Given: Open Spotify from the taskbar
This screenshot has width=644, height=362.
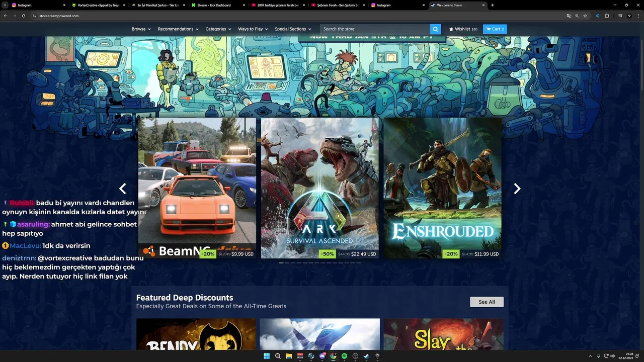Looking at the screenshot, I should click(x=344, y=356).
